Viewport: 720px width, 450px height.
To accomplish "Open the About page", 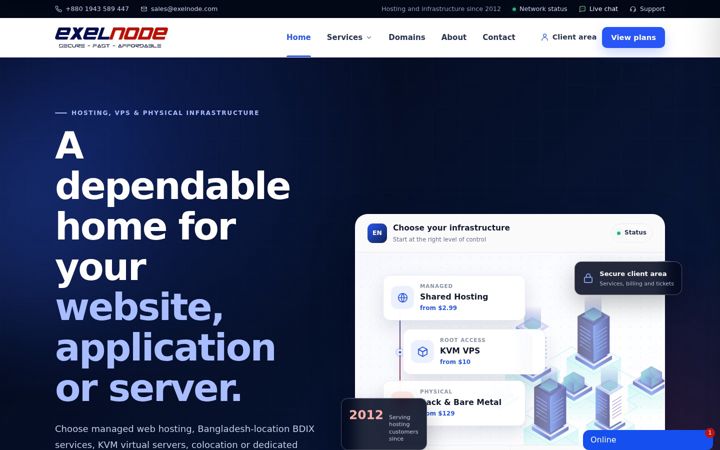I will click(454, 37).
